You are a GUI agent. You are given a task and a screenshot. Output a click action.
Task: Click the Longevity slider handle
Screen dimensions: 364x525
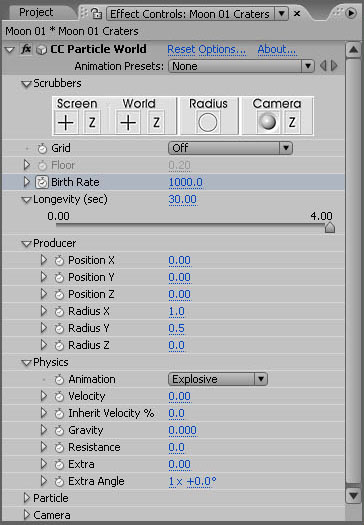330,227
